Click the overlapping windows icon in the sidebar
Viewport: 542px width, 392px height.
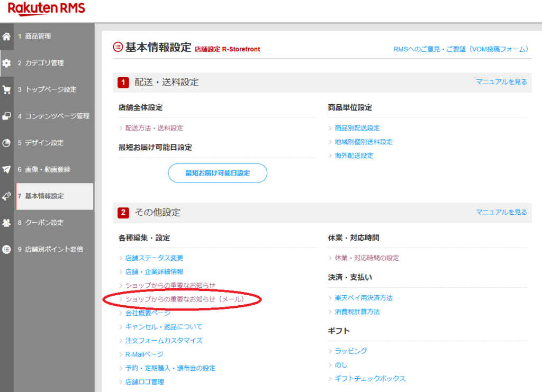(6, 116)
